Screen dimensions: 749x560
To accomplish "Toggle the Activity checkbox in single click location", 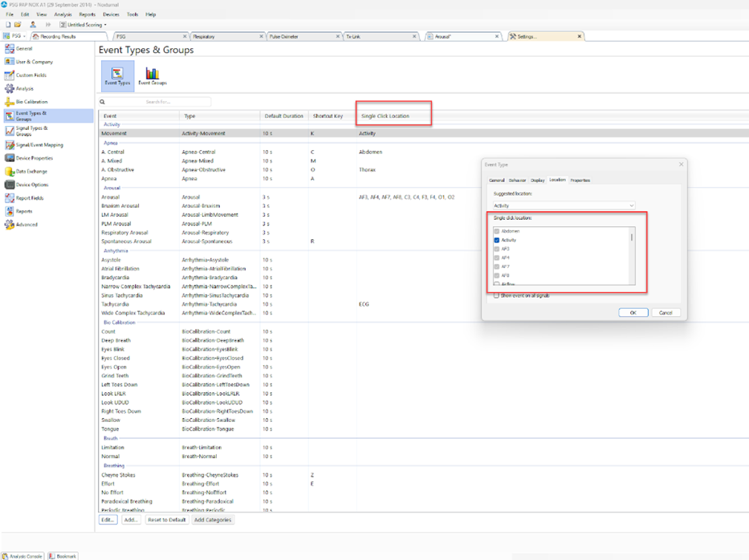I will coord(497,238).
